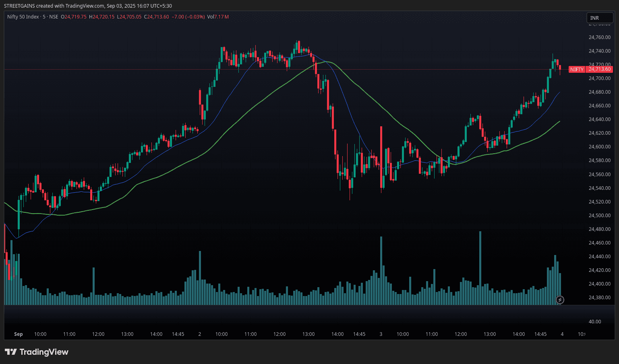Click the red 24,713.60 current price box

coord(600,69)
